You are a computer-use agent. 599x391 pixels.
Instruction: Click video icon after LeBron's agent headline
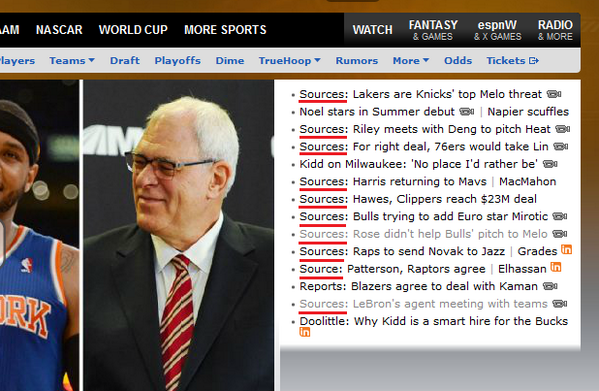560,304
